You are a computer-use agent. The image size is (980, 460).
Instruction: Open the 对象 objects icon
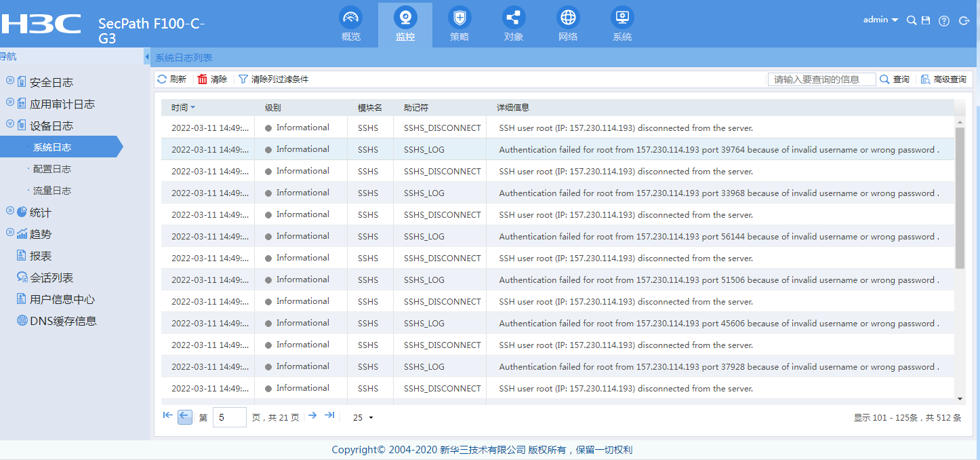[x=513, y=18]
